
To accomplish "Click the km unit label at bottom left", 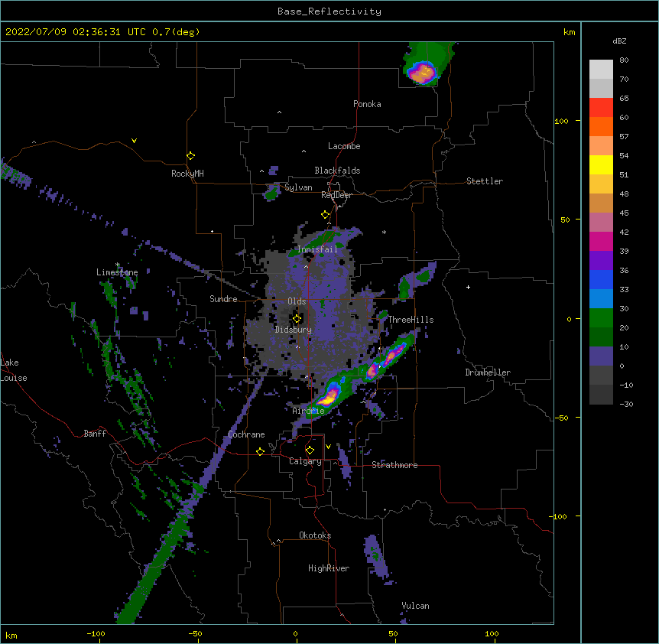I will pos(11,635).
